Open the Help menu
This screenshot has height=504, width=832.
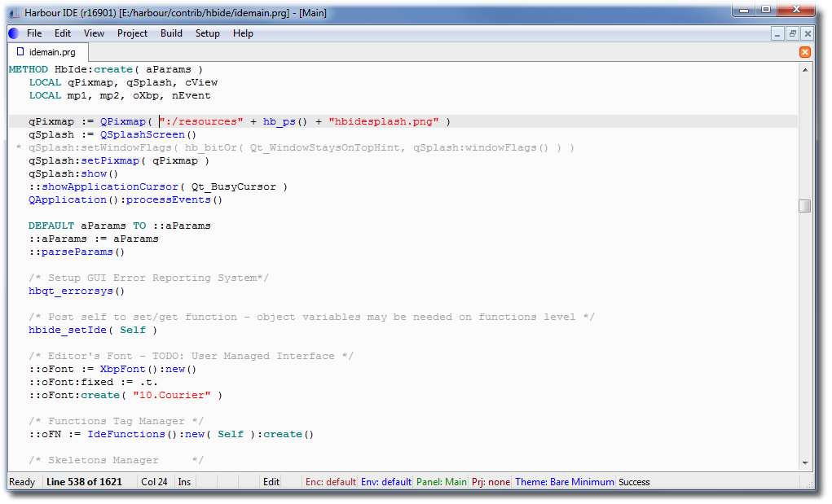[243, 33]
